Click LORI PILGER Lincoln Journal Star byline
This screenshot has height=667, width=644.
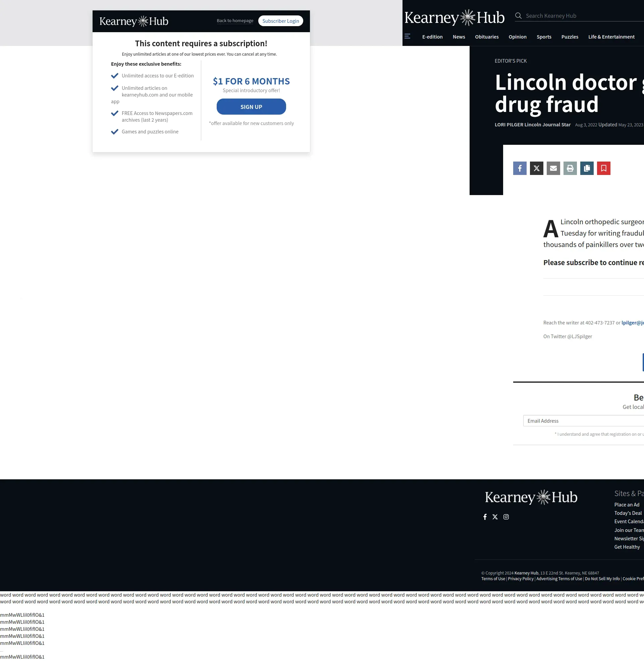coord(532,125)
